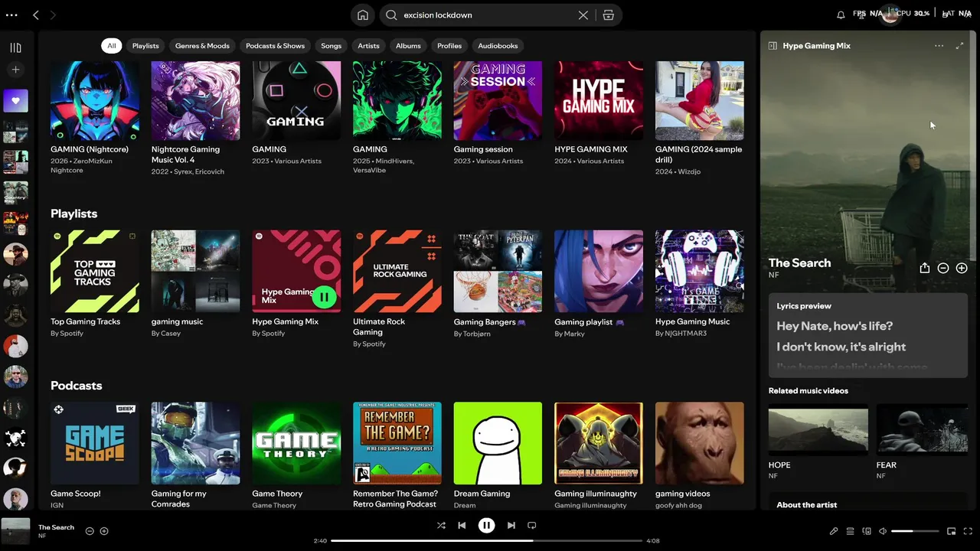This screenshot has height=551, width=980.
Task: Hide track with the bottom bar minus icon
Action: [90, 531]
